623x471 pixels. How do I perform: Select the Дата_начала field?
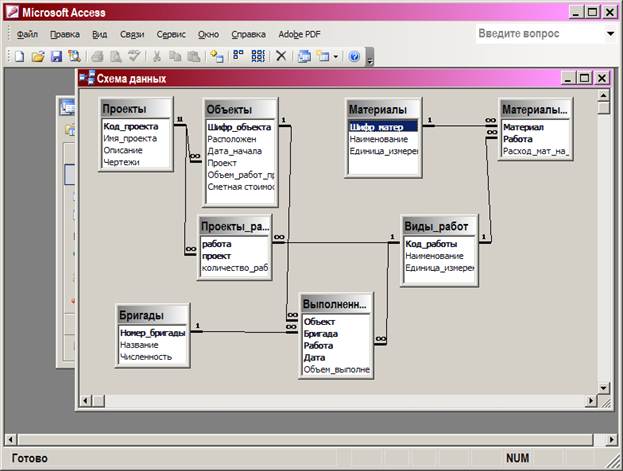pos(234,151)
